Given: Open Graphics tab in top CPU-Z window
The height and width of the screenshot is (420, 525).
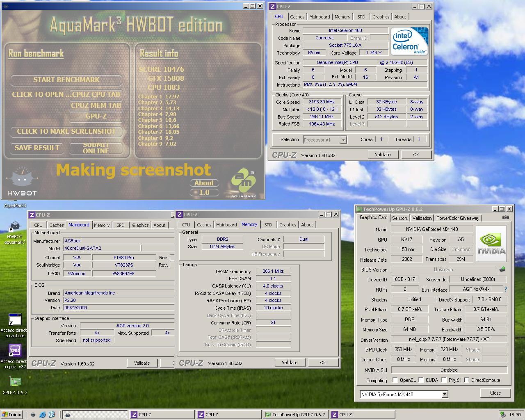Looking at the screenshot, I should [x=381, y=17].
